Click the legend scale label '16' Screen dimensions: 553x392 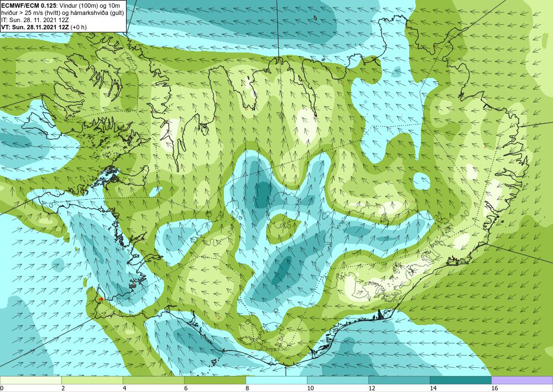click(x=495, y=388)
